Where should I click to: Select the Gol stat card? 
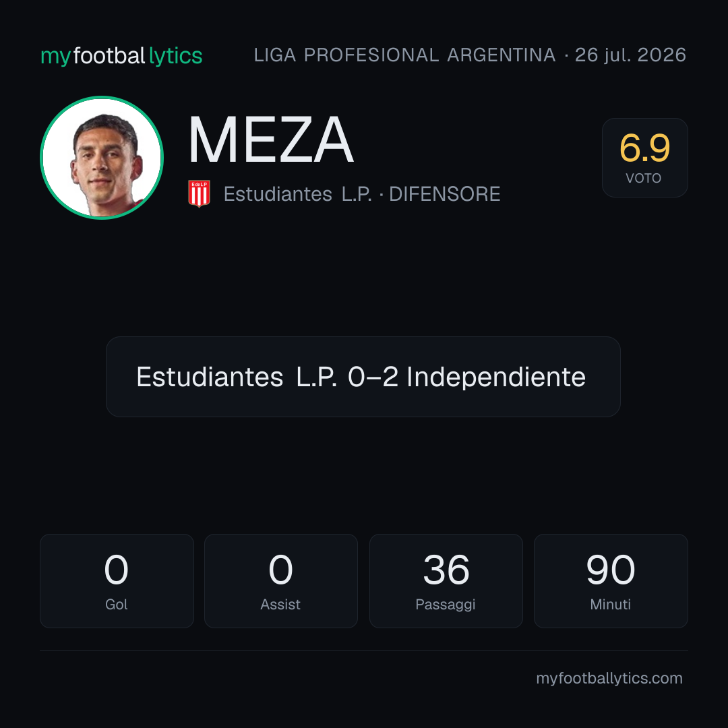point(117,581)
